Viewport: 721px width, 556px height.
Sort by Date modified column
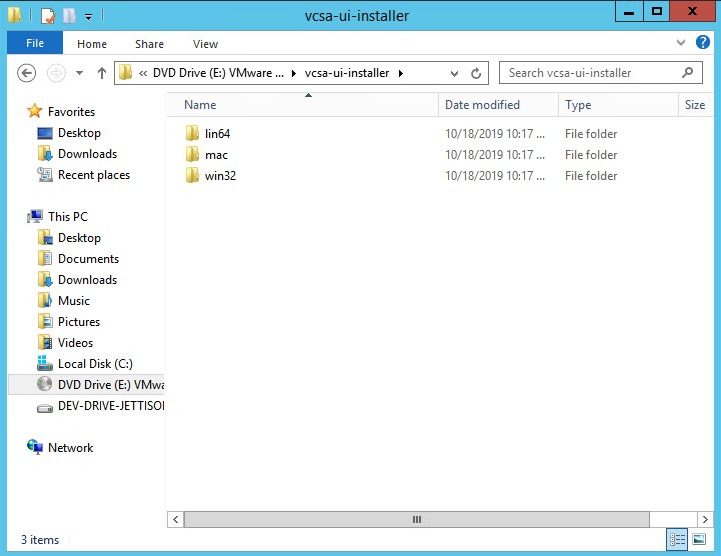[x=498, y=105]
